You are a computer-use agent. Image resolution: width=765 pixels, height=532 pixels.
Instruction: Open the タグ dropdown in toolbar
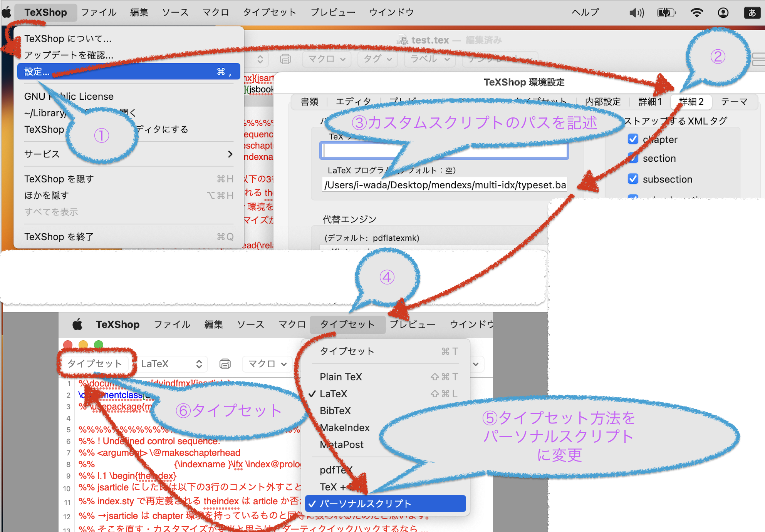coord(377,59)
